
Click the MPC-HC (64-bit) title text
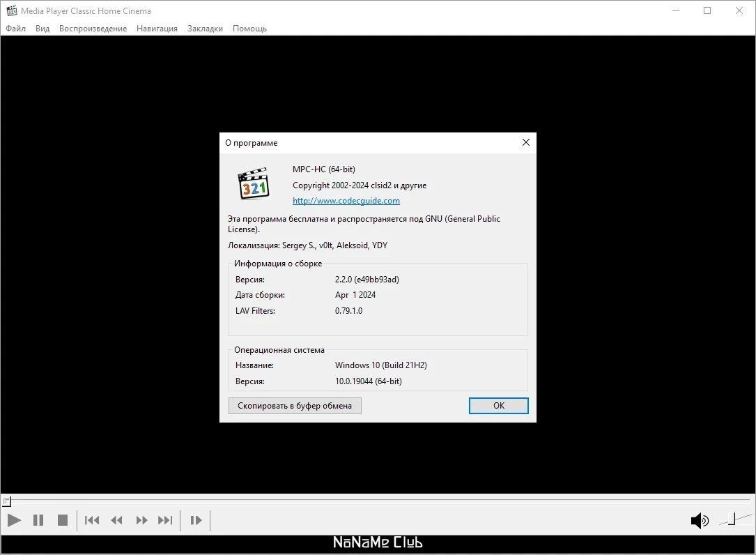[x=323, y=169]
